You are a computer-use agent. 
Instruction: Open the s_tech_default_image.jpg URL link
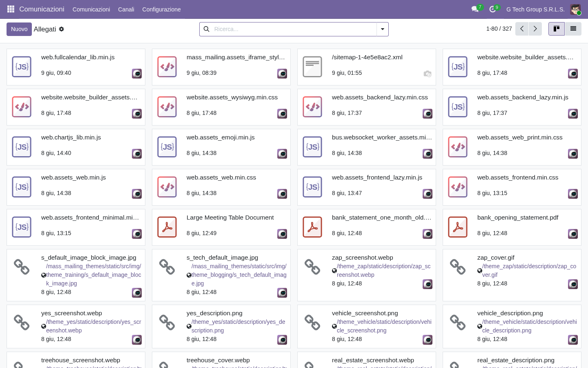click(239, 275)
